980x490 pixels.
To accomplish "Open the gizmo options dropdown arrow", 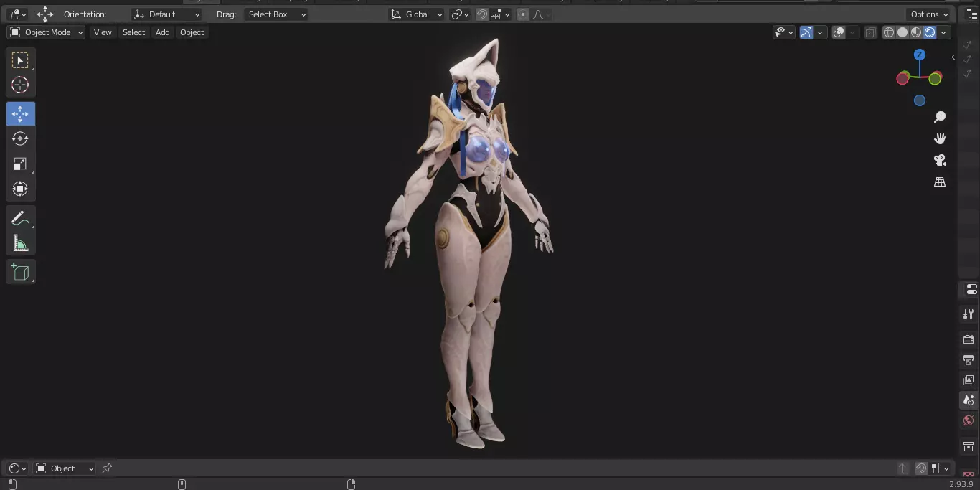I will [x=820, y=32].
